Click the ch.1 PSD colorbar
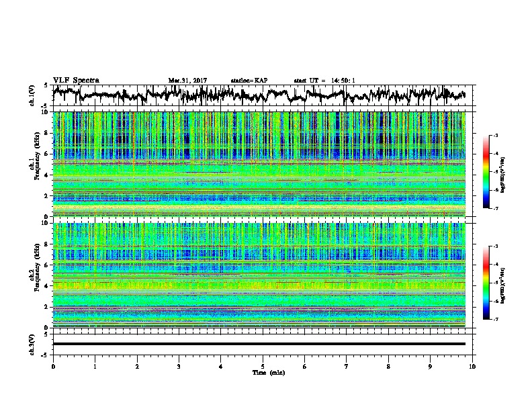532x411 pixels. (x=486, y=172)
